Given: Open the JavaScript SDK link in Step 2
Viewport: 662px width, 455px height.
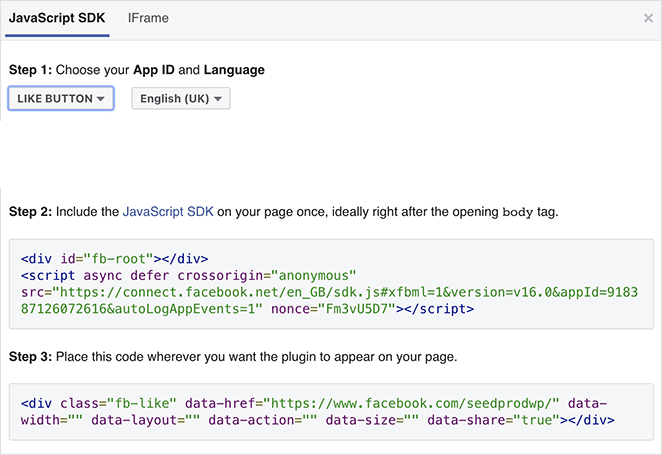Looking at the screenshot, I should (x=168, y=211).
